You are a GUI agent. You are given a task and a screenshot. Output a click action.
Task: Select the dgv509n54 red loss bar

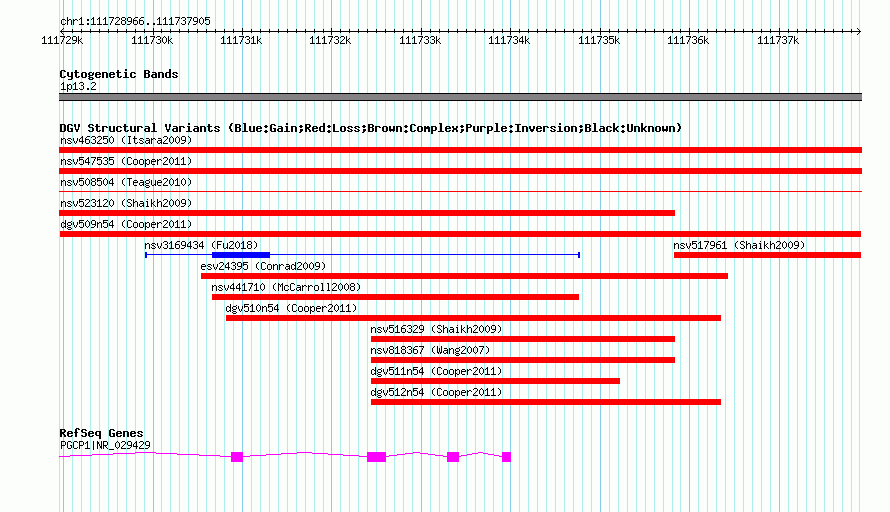[460, 234]
